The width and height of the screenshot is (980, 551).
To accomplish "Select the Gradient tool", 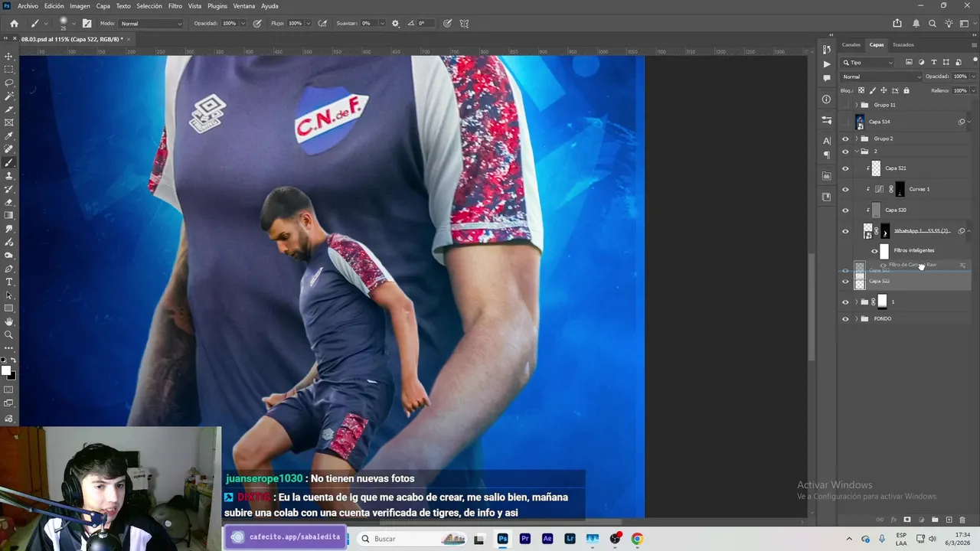I will 9,216.
